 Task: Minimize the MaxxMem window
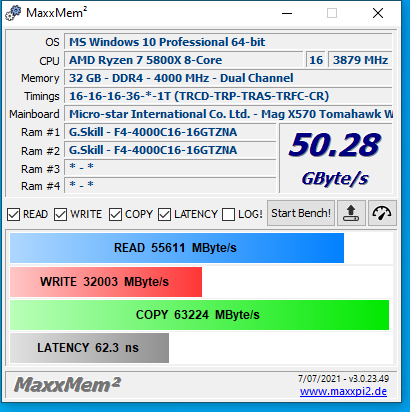click(287, 13)
